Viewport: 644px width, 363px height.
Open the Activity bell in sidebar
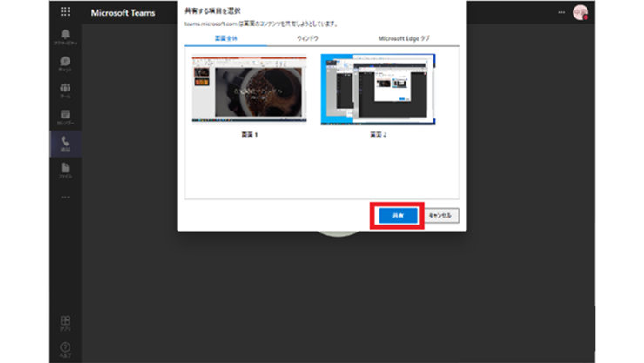pyautogui.click(x=65, y=37)
